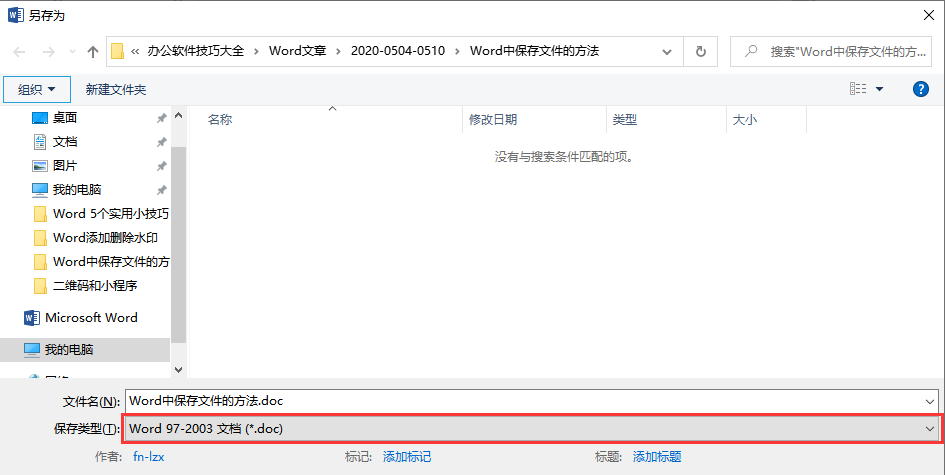
Task: Sort by 修改日期 column header
Action: coord(493,120)
